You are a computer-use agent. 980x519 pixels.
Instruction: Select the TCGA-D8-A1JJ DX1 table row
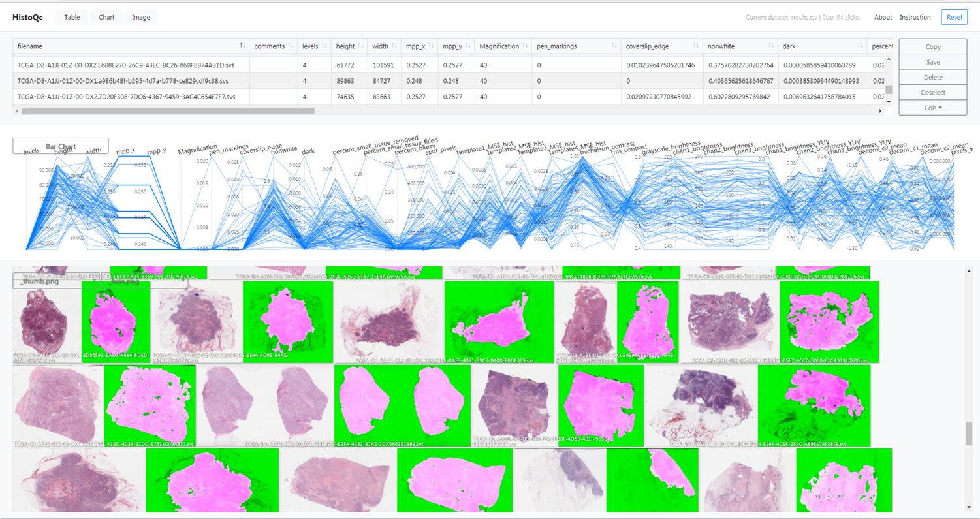[123, 81]
